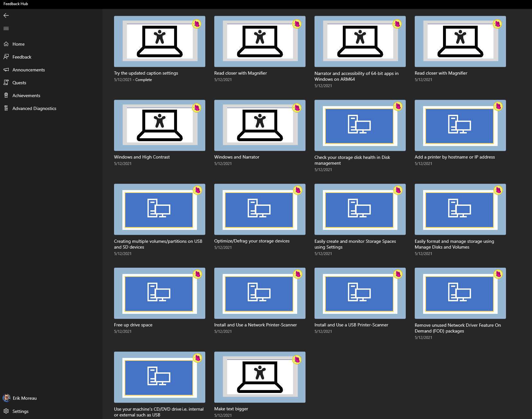Open the 'Windows and Narrator' quest thumbnail
532x419 pixels.
point(260,125)
